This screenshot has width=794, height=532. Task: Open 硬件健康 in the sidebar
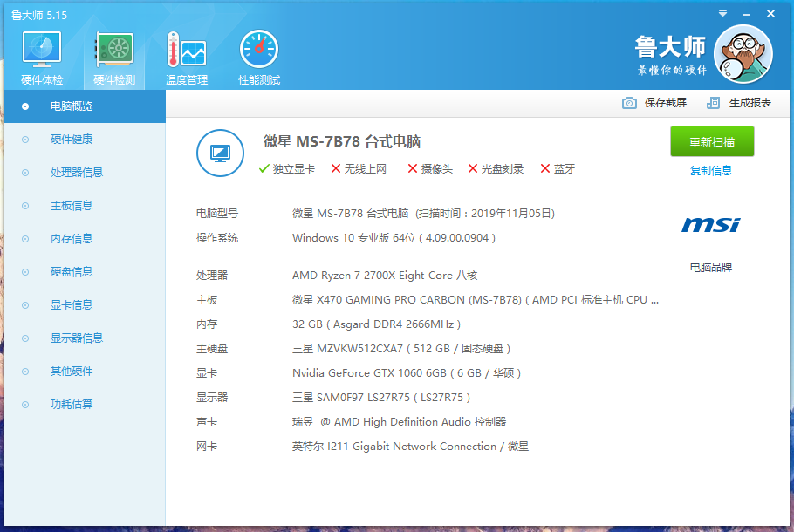(x=86, y=140)
